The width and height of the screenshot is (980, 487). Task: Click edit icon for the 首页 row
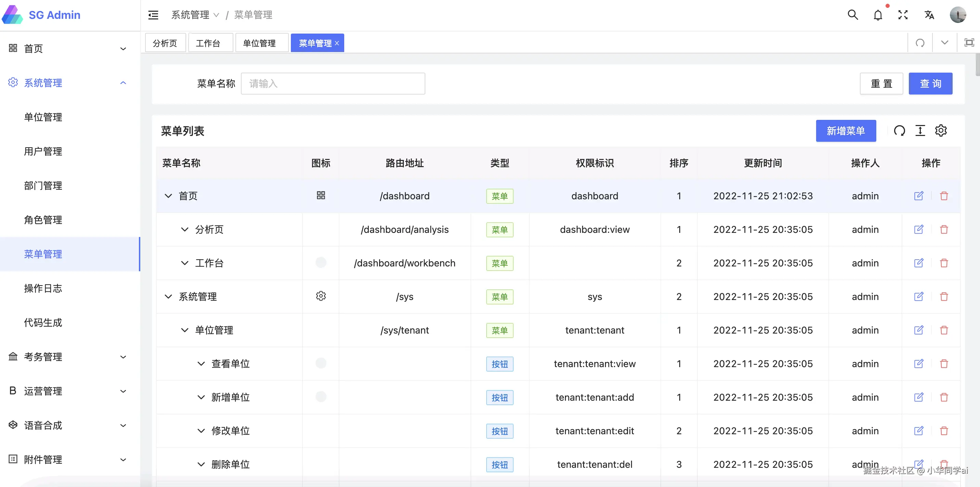point(918,196)
